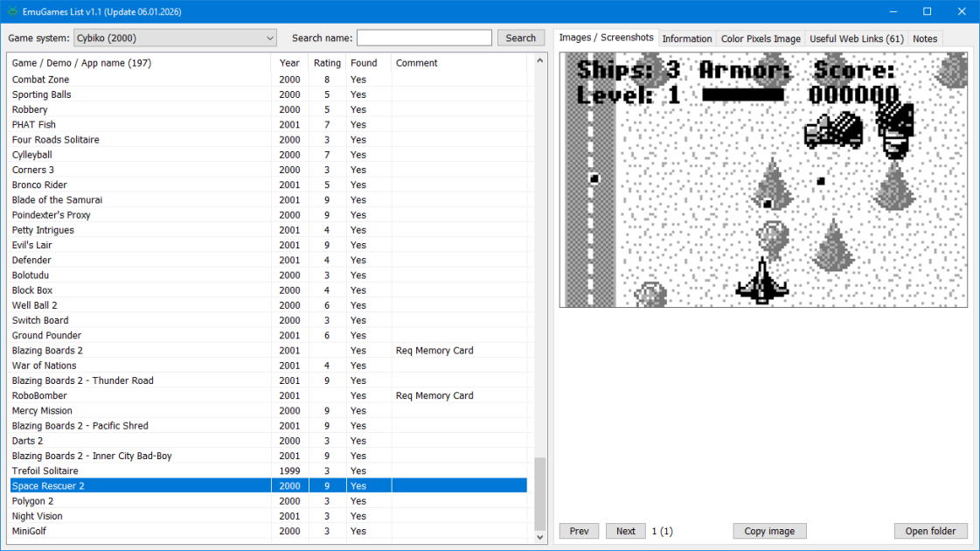
Task: Click the Search button
Action: pyautogui.click(x=521, y=38)
